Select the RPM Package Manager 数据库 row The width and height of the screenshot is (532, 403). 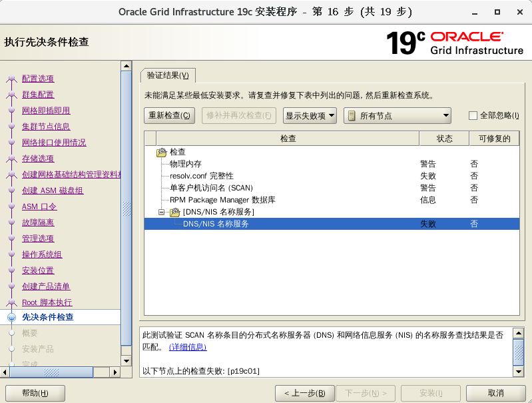point(332,200)
